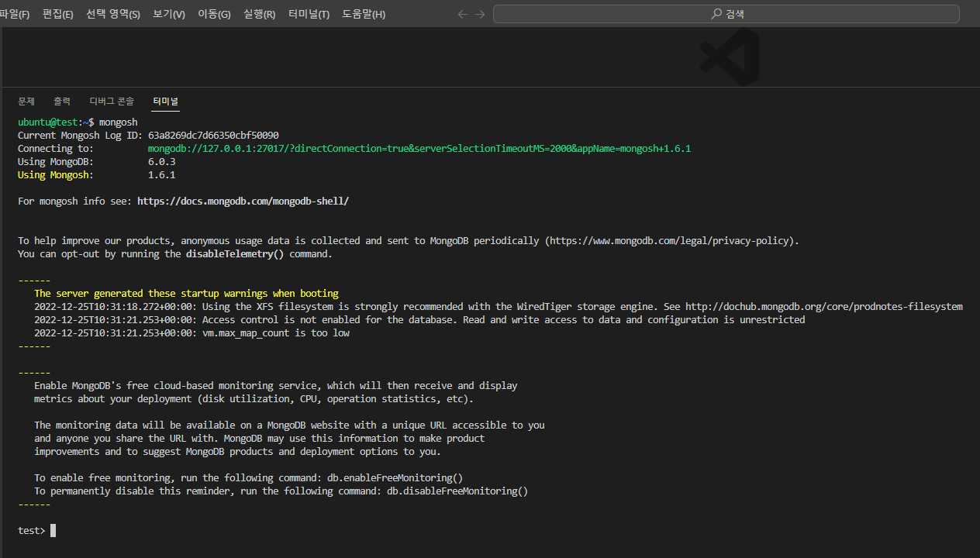
Task: Click the db.enableFreeMonitoring() command text
Action: pos(395,477)
